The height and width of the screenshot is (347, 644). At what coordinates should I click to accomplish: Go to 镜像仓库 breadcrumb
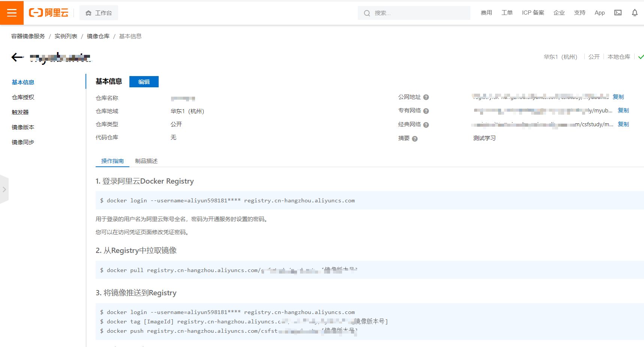98,36
